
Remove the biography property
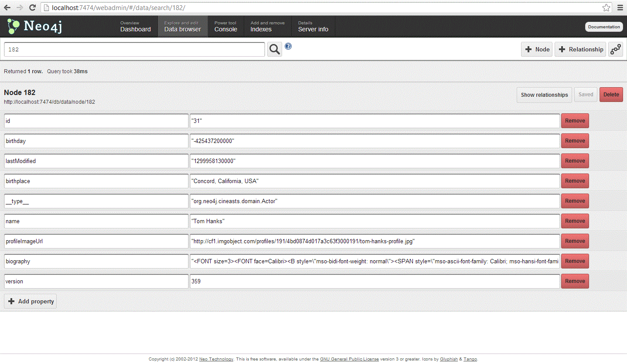click(x=575, y=261)
